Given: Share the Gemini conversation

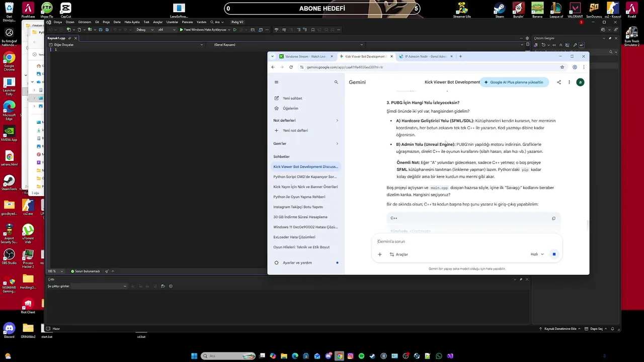Looking at the screenshot, I should pos(558,82).
